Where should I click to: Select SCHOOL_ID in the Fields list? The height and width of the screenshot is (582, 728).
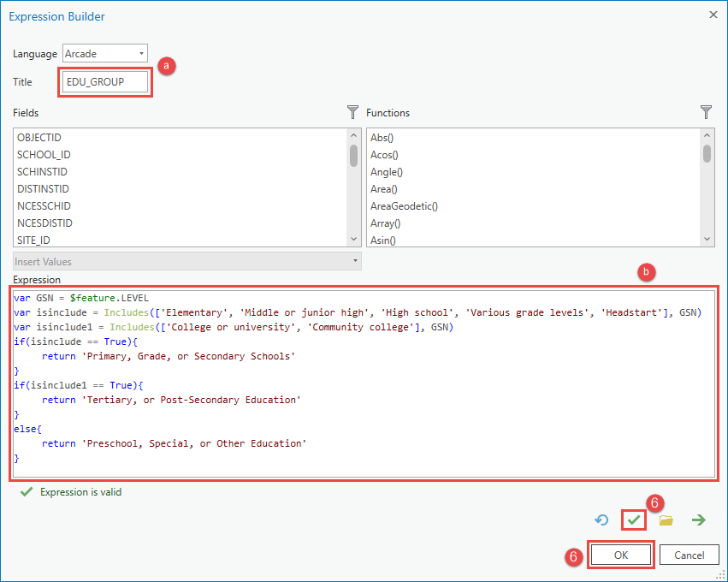click(x=44, y=155)
